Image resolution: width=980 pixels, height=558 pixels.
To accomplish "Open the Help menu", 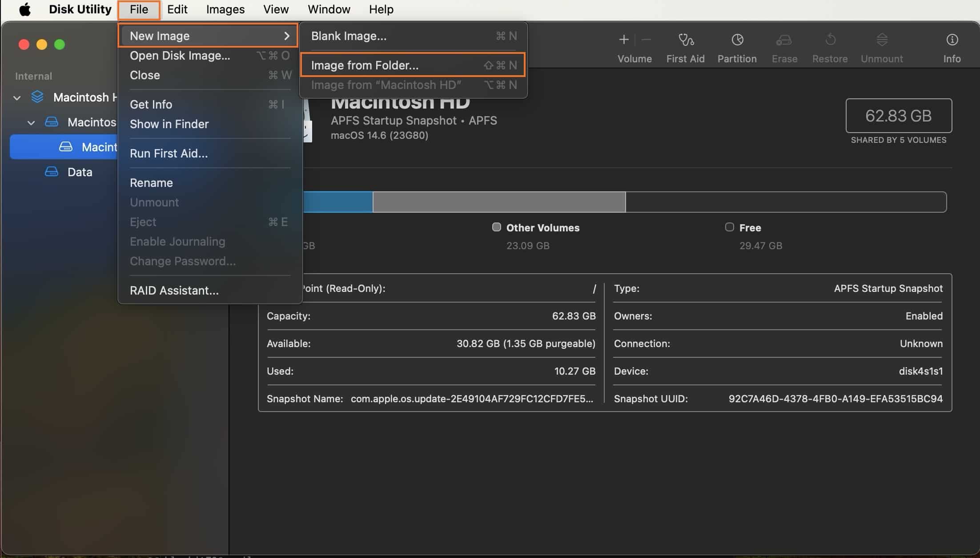I will pyautogui.click(x=381, y=9).
